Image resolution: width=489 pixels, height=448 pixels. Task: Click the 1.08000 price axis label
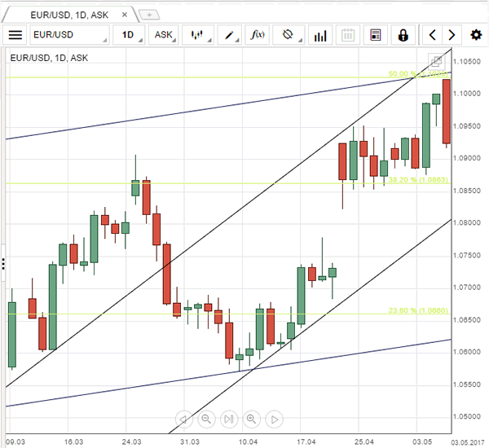click(467, 223)
